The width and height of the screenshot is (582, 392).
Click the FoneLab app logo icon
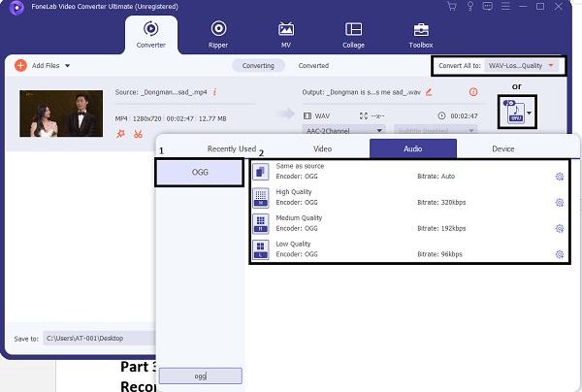pyautogui.click(x=16, y=8)
